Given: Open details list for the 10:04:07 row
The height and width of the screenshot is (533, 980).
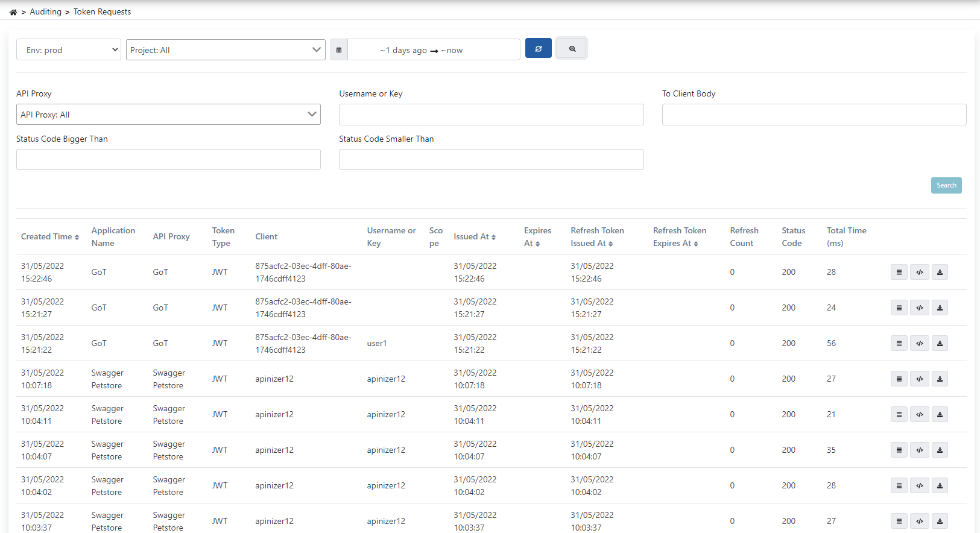Looking at the screenshot, I should pyautogui.click(x=899, y=450).
